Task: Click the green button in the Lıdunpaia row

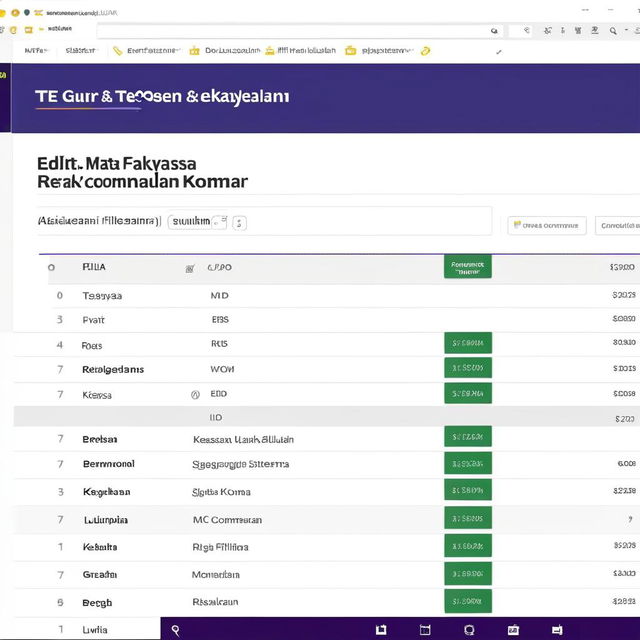Action: [x=468, y=518]
